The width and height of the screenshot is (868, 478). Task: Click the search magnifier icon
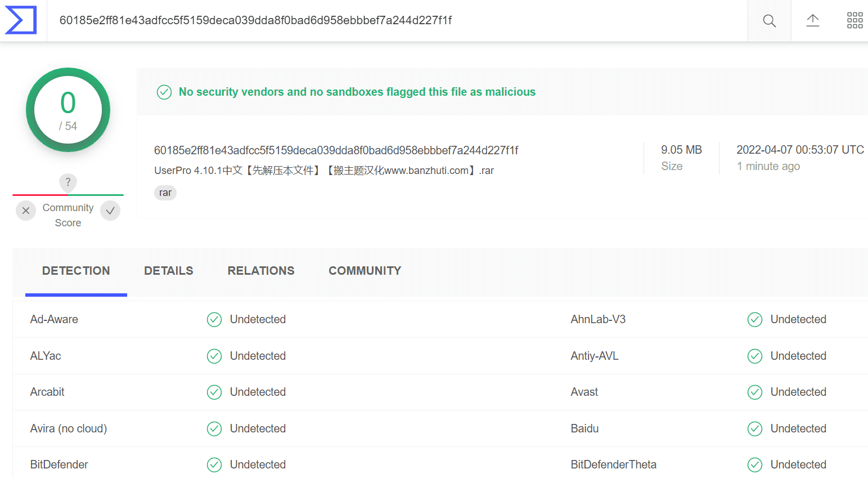[x=769, y=21]
